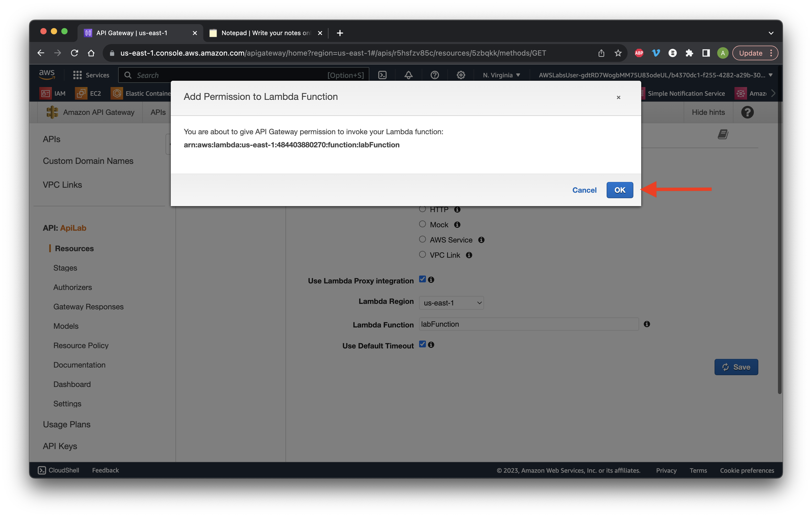Open the Lambda Region us-east-1 dropdown
The image size is (812, 517).
pos(451,303)
